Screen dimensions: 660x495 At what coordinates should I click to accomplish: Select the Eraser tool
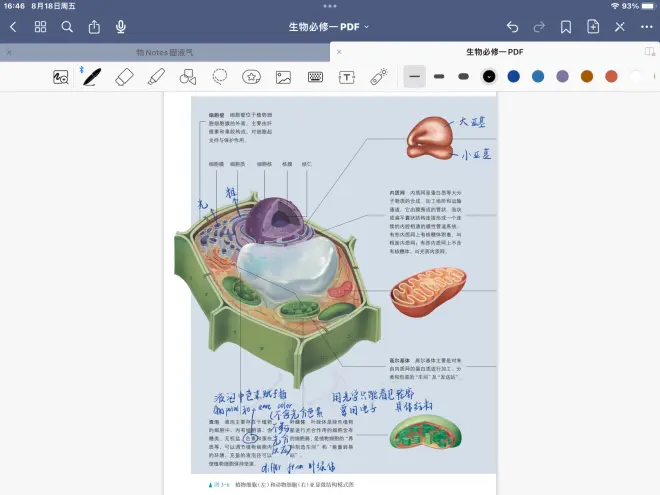124,76
